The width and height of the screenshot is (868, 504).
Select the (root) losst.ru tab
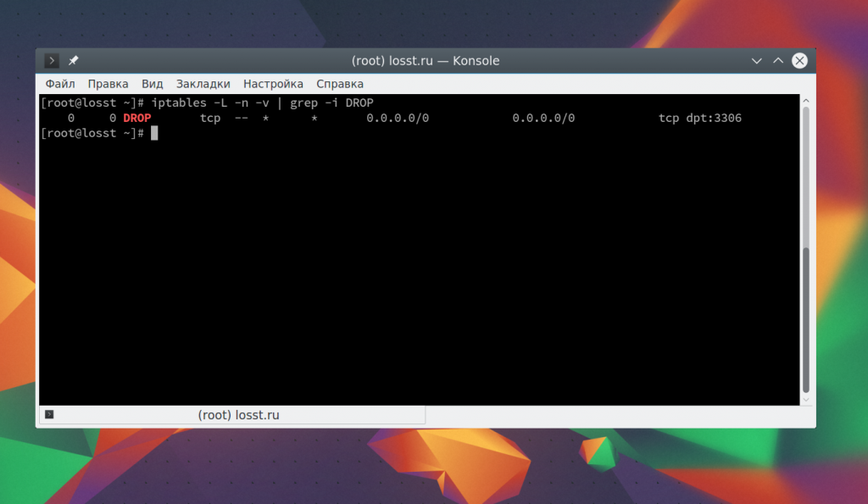click(x=238, y=415)
